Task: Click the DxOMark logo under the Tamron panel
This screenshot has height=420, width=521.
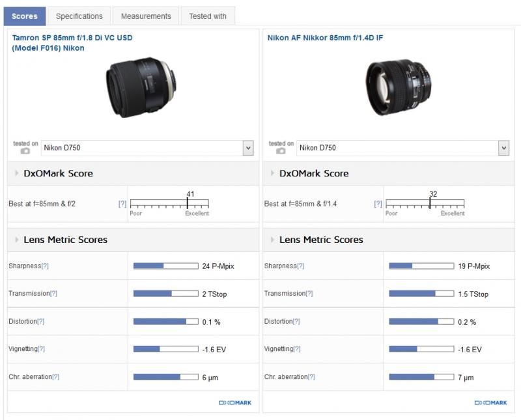Action: pos(235,402)
